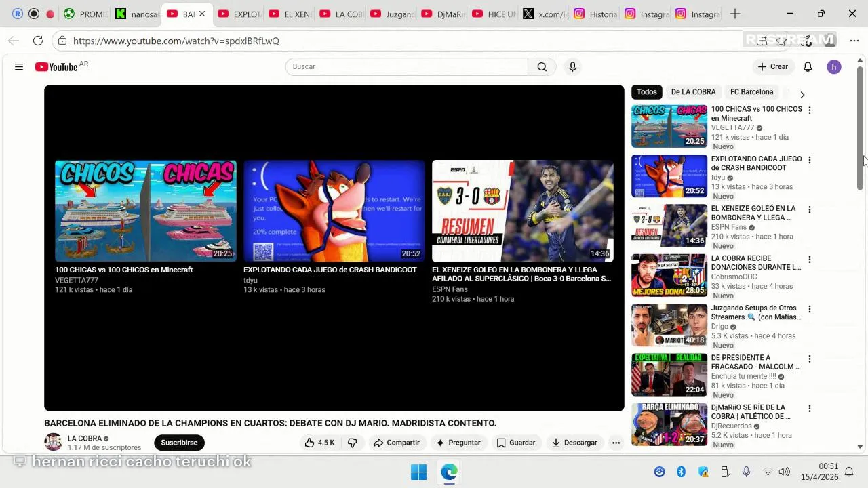This screenshot has height=488, width=868.
Task: Open LA COBRA channel name link
Action: (85, 439)
